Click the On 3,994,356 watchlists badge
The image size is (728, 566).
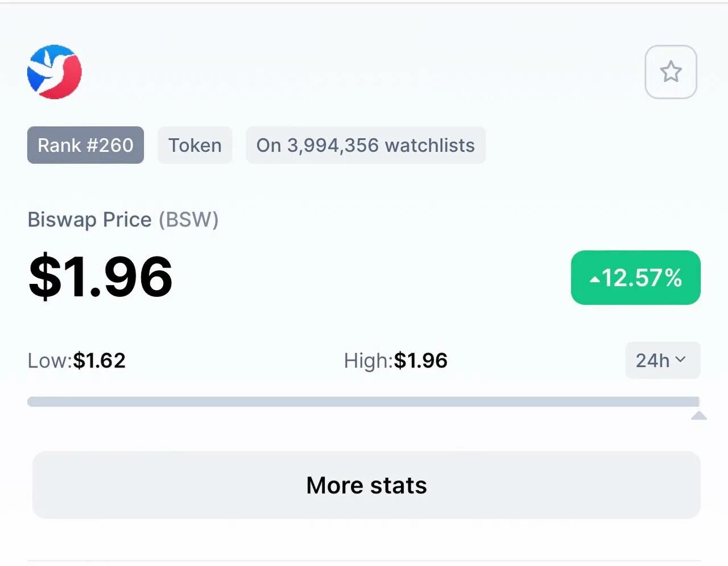[x=365, y=145]
